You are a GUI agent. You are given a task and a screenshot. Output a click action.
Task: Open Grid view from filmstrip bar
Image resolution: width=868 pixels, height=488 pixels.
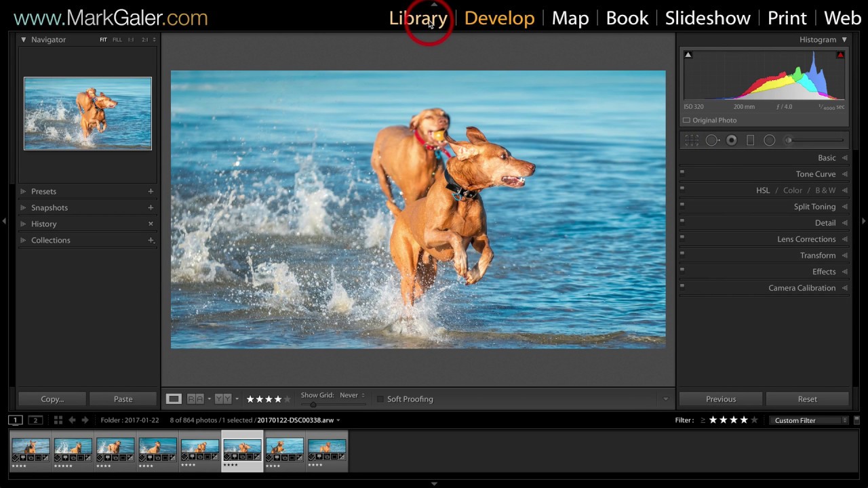click(x=58, y=420)
